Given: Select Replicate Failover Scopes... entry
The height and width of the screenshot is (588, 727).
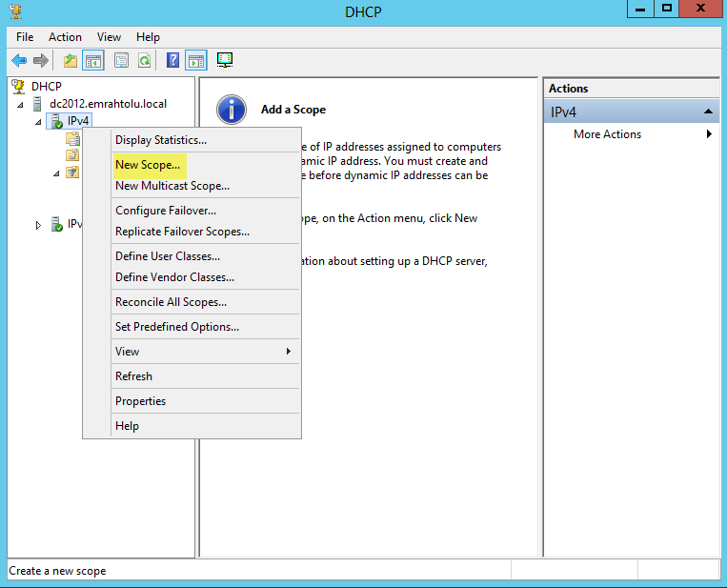Looking at the screenshot, I should (x=205, y=232).
